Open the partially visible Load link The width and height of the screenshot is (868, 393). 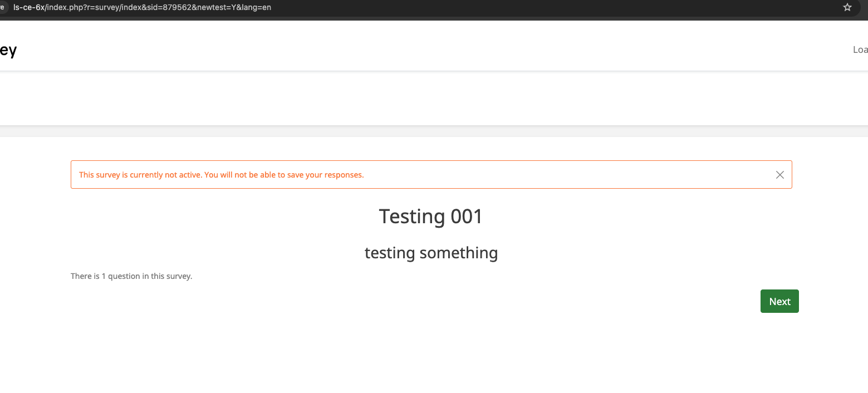pos(860,50)
